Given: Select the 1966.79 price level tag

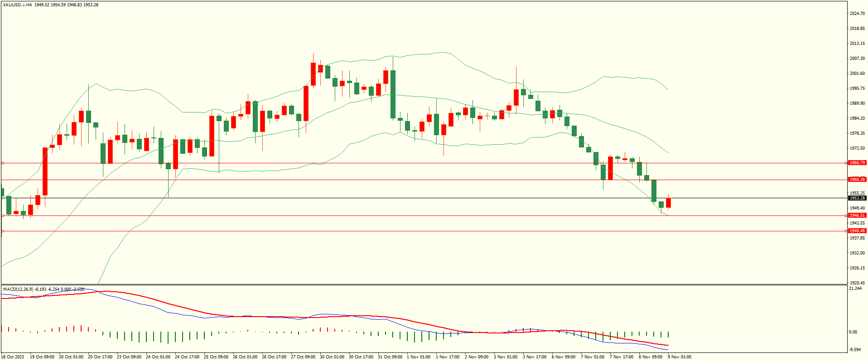Looking at the screenshot, I should pyautogui.click(x=857, y=163).
